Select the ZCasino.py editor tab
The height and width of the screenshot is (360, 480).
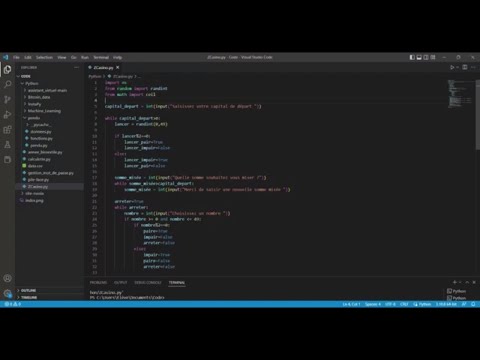click(104, 67)
